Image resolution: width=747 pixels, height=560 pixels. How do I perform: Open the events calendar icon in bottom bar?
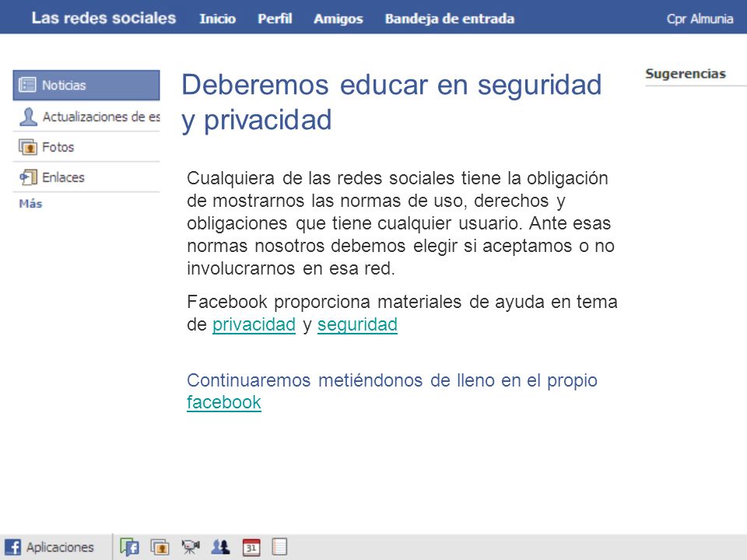pyautogui.click(x=251, y=547)
